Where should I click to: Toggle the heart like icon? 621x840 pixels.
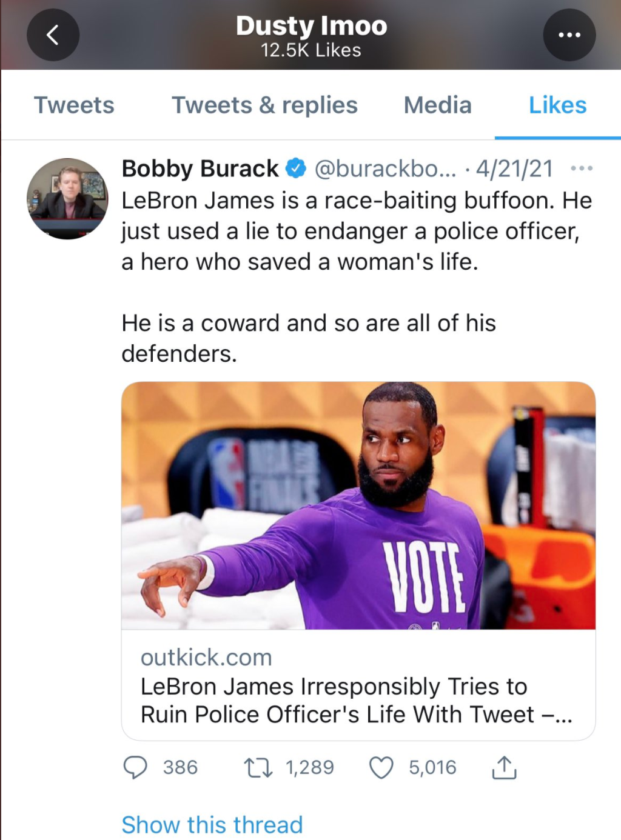point(381,768)
